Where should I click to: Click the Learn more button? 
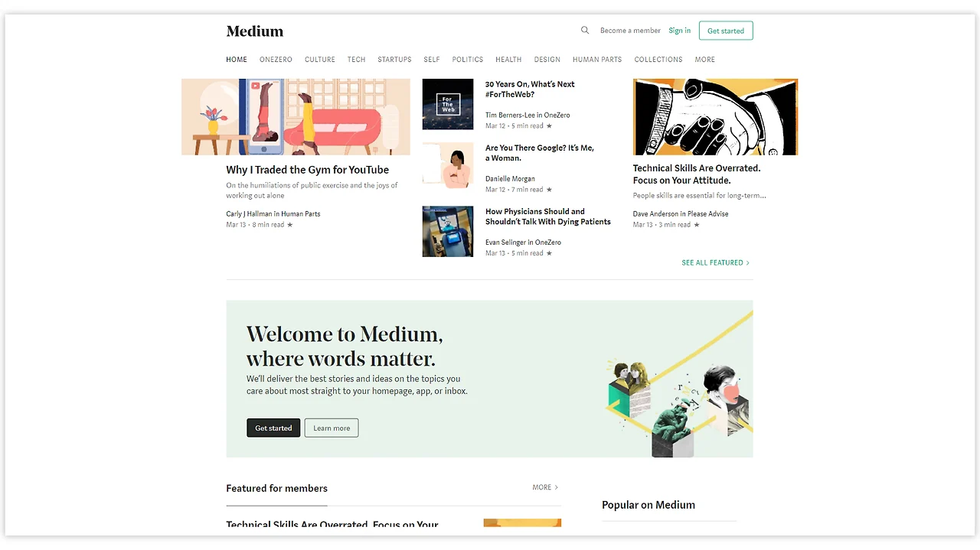point(332,428)
